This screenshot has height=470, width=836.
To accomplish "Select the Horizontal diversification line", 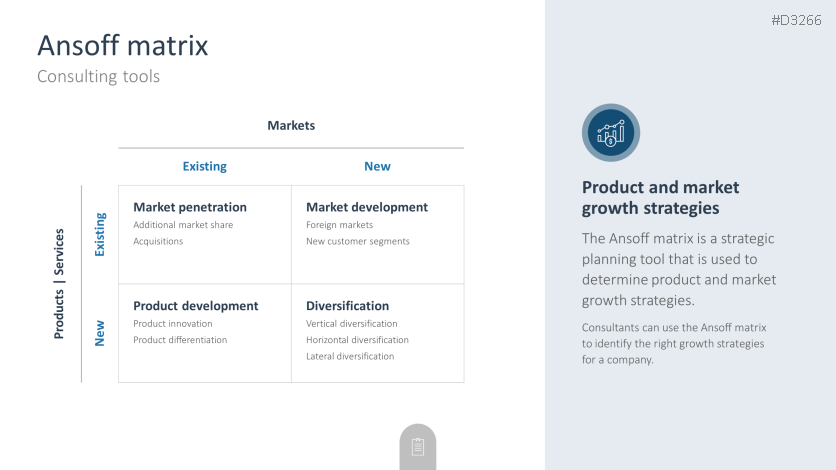I will pos(357,340).
